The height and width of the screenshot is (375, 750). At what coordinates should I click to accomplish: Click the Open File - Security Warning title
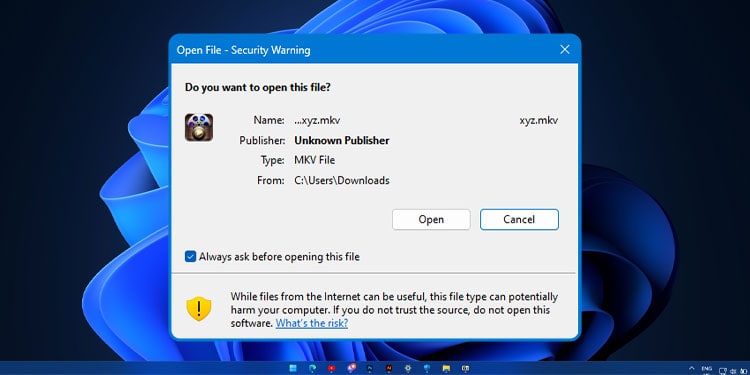tap(243, 50)
